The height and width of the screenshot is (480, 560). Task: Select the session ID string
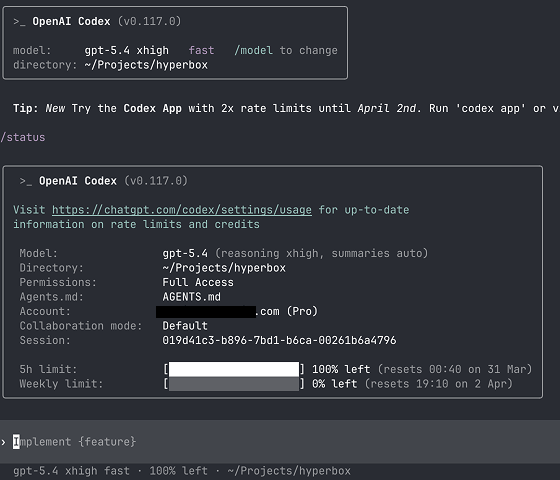[279, 340]
